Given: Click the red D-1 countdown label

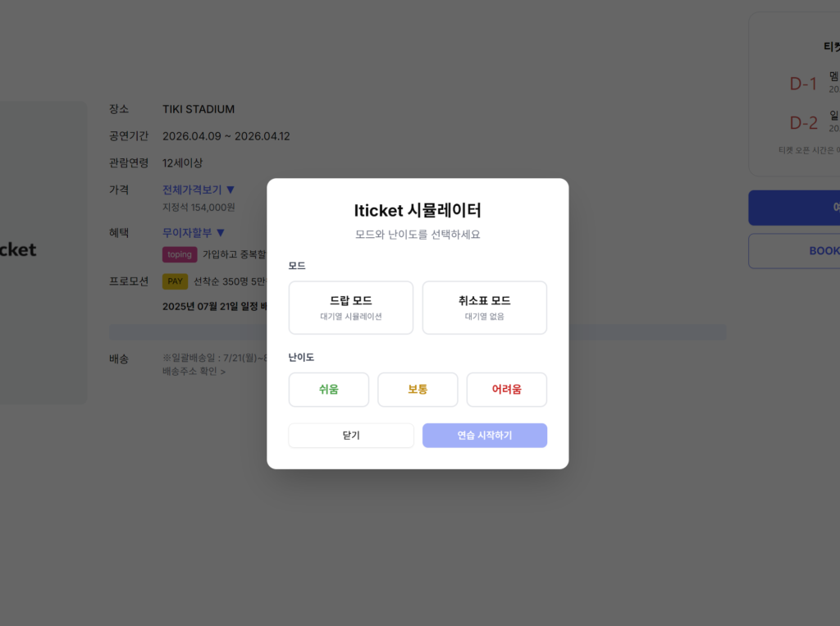Looking at the screenshot, I should tap(803, 84).
